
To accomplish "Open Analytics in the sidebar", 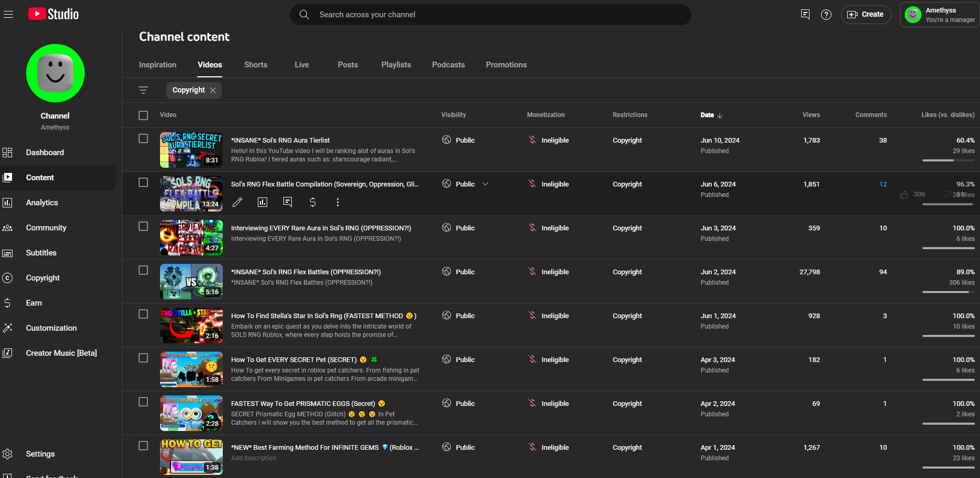I will [x=58, y=203].
